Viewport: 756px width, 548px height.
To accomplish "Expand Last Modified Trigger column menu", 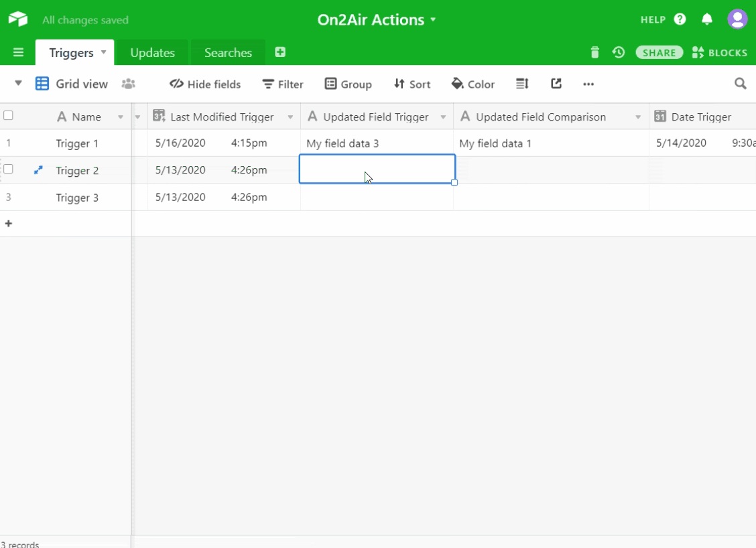I will (290, 117).
